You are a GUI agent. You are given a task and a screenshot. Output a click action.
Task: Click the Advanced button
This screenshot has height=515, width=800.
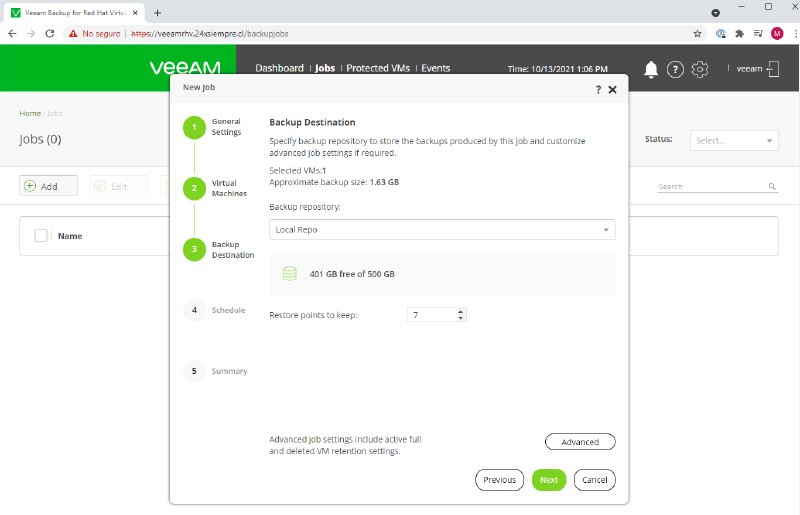[x=580, y=442]
